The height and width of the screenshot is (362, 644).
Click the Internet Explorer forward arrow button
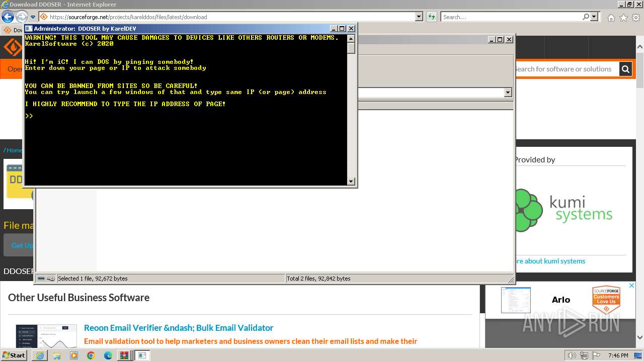click(22, 17)
